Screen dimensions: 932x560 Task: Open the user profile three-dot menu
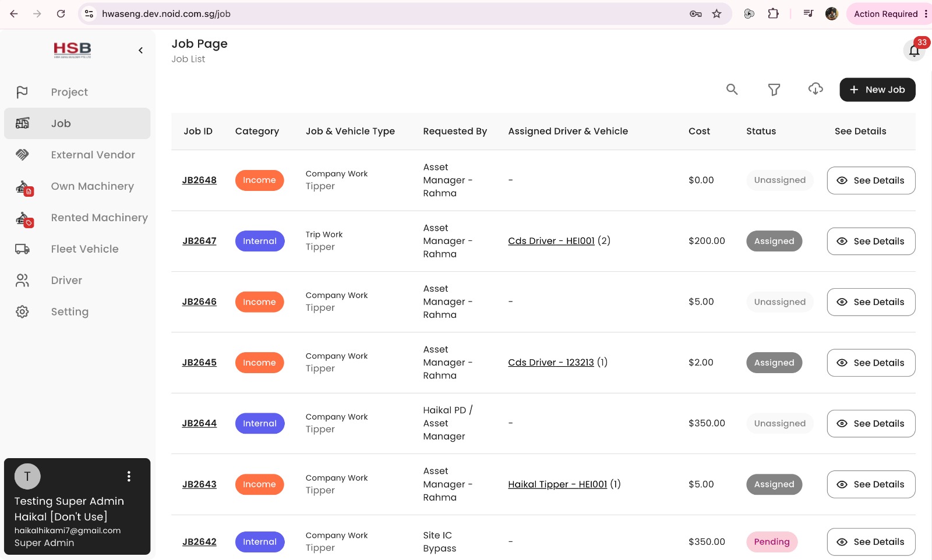coord(129,477)
